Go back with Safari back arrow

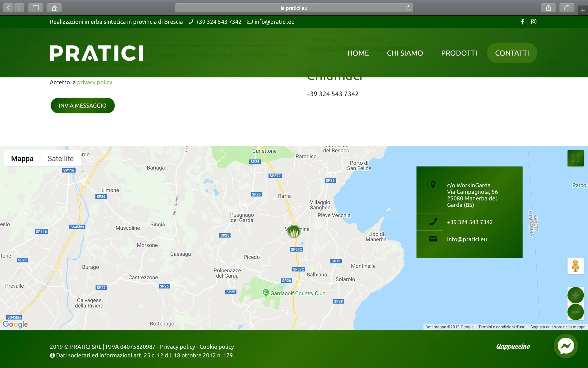tap(9, 8)
